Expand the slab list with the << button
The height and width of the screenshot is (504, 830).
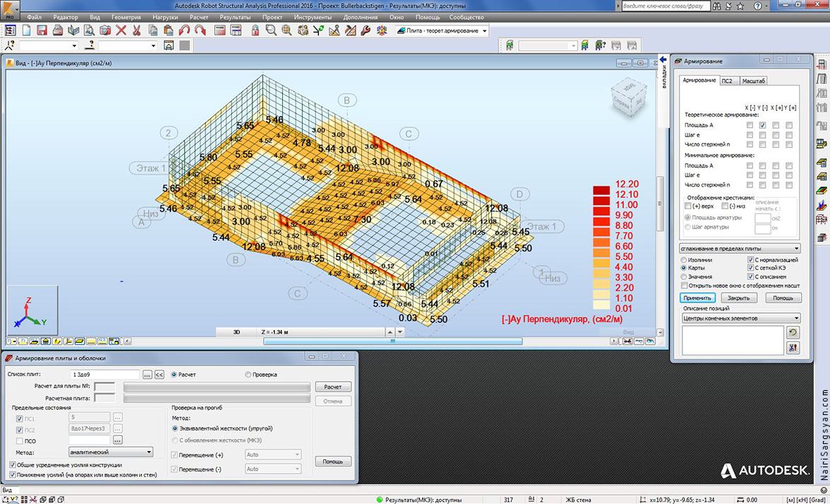pyautogui.click(x=159, y=375)
